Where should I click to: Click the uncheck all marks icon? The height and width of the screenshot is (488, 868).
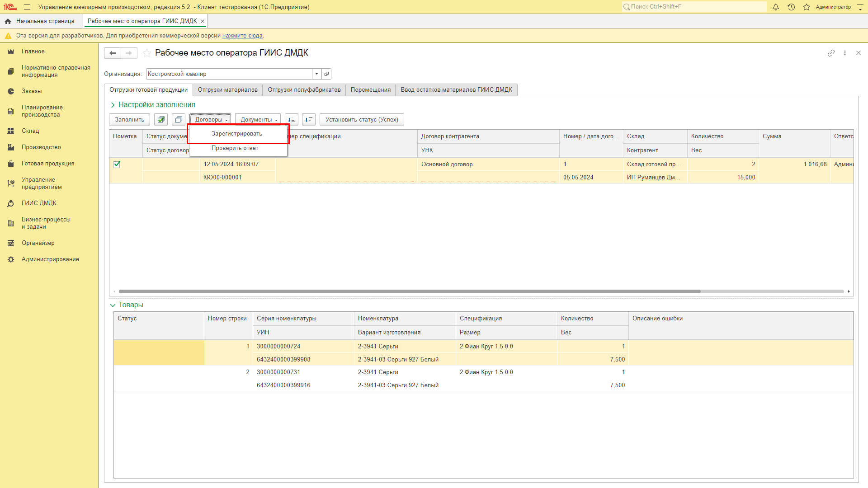pyautogui.click(x=179, y=120)
